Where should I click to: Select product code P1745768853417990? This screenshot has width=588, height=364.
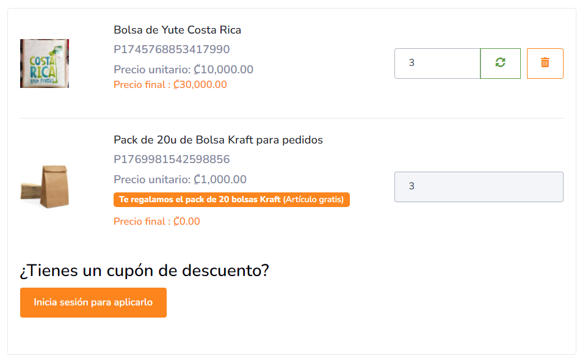[172, 49]
